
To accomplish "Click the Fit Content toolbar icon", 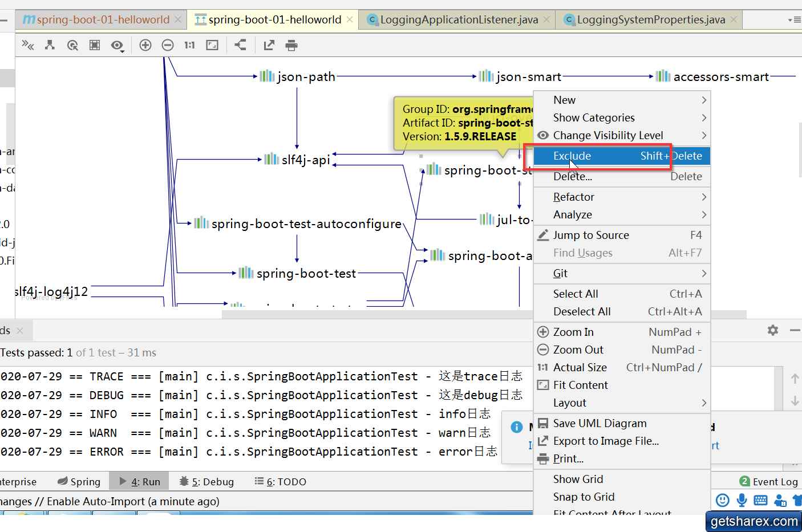I will tap(212, 45).
